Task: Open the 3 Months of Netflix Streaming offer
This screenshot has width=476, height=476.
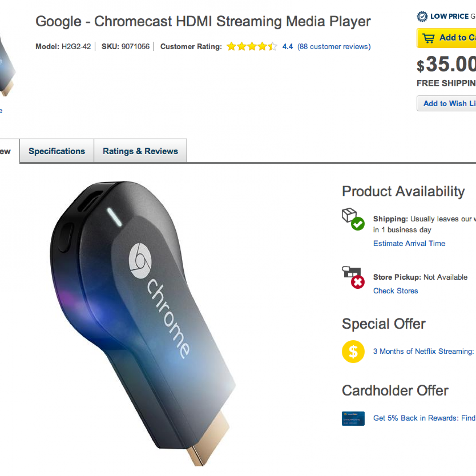Action: (x=423, y=351)
